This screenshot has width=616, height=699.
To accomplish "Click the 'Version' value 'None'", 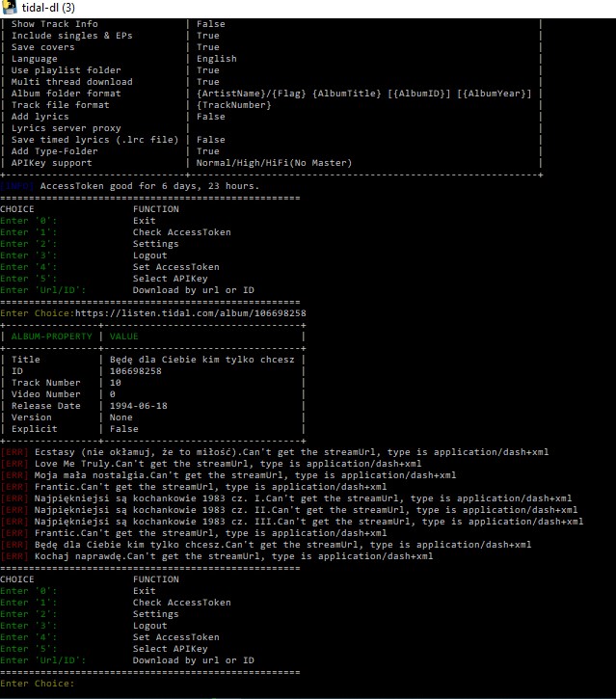I will 121,417.
